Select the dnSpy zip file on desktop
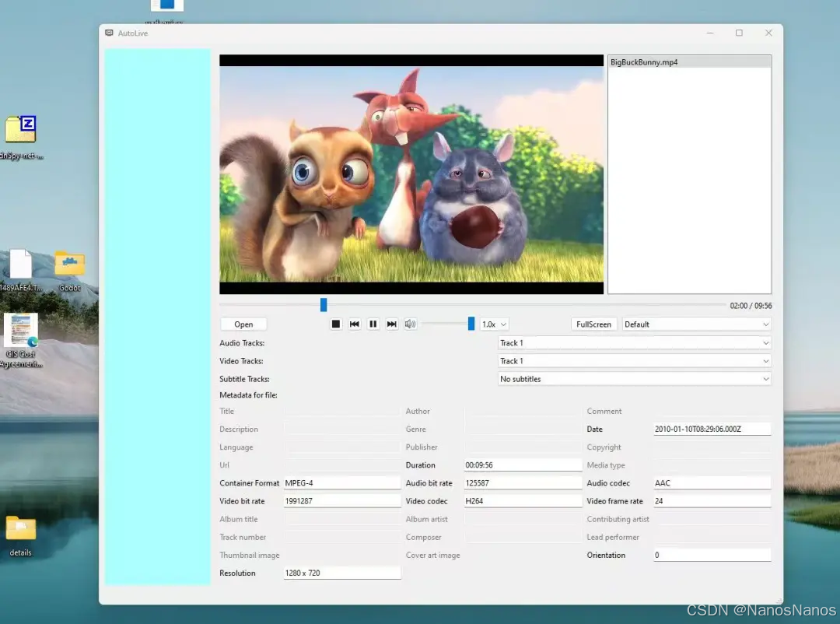The height and width of the screenshot is (624, 840). 21,137
